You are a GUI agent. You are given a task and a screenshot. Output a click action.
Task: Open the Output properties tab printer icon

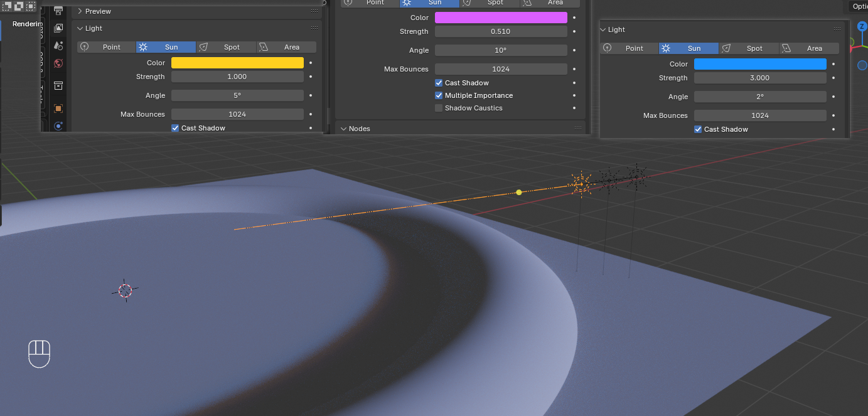58,11
